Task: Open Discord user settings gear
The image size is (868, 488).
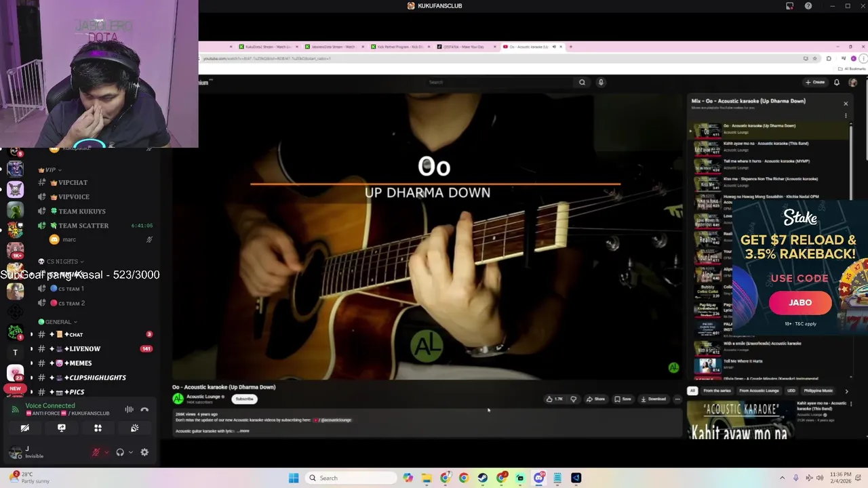Action: (144, 452)
